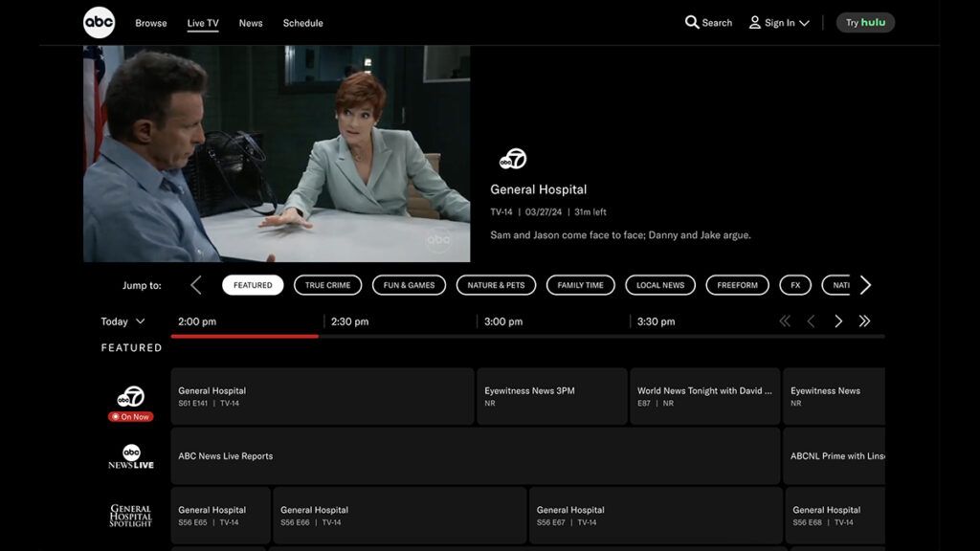Viewport: 980px width, 551px height.
Task: Skip forward with double-right arrows
Action: 864,321
